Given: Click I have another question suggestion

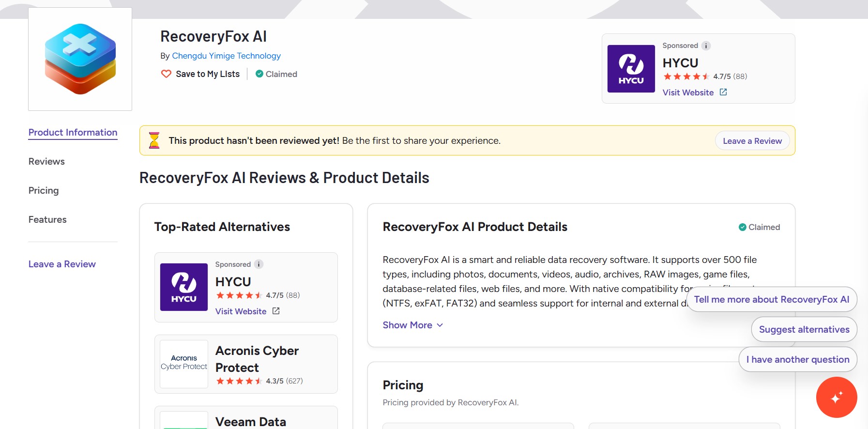Looking at the screenshot, I should tap(798, 359).
